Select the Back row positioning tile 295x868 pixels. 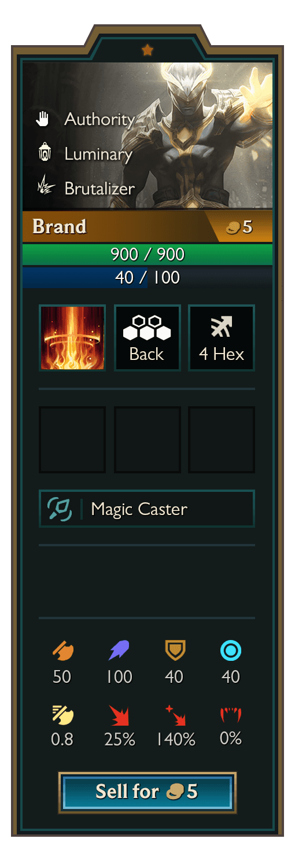[x=147, y=338]
